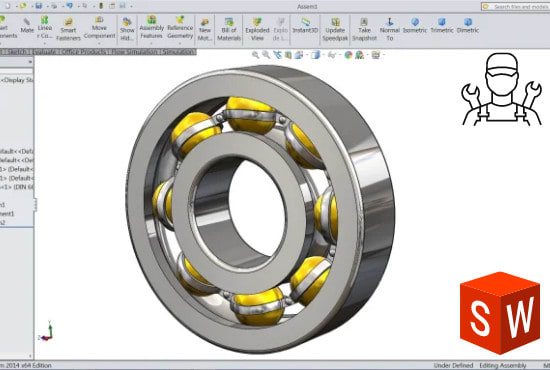Expand dropdown arrow beside Save icon

coord(47,6)
